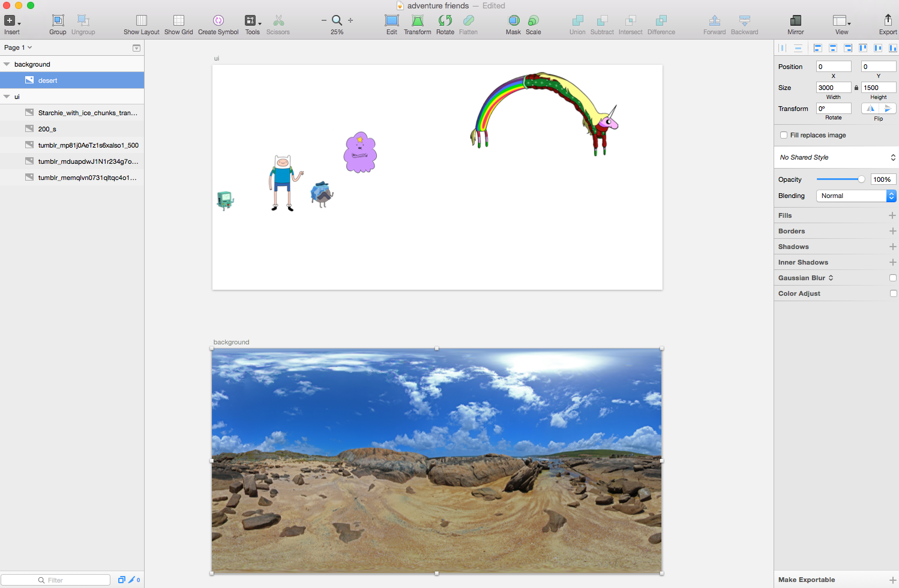This screenshot has width=899, height=588.
Task: Flip the layer horizontally
Action: (x=870, y=109)
